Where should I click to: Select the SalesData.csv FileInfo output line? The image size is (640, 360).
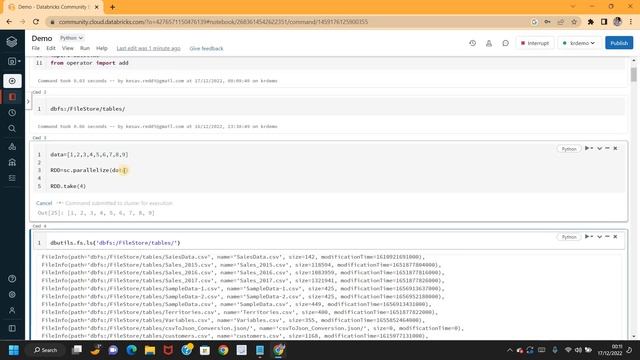pyautogui.click(x=233, y=257)
